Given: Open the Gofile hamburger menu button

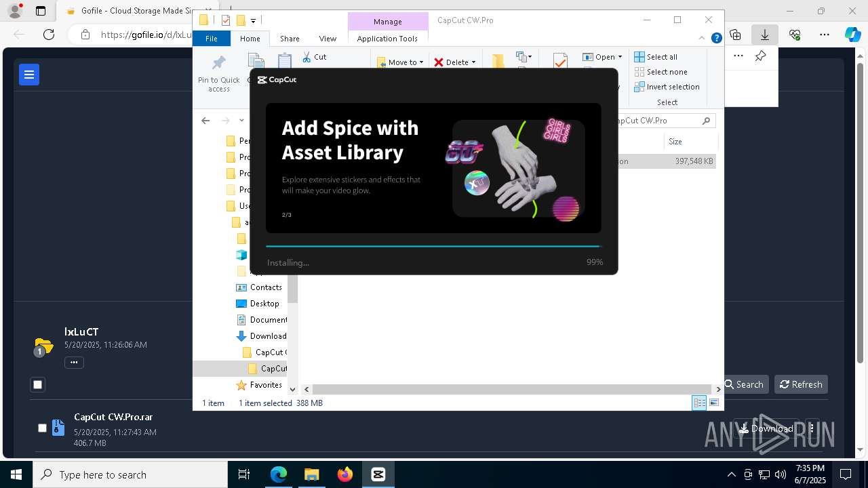Looking at the screenshot, I should 29,75.
